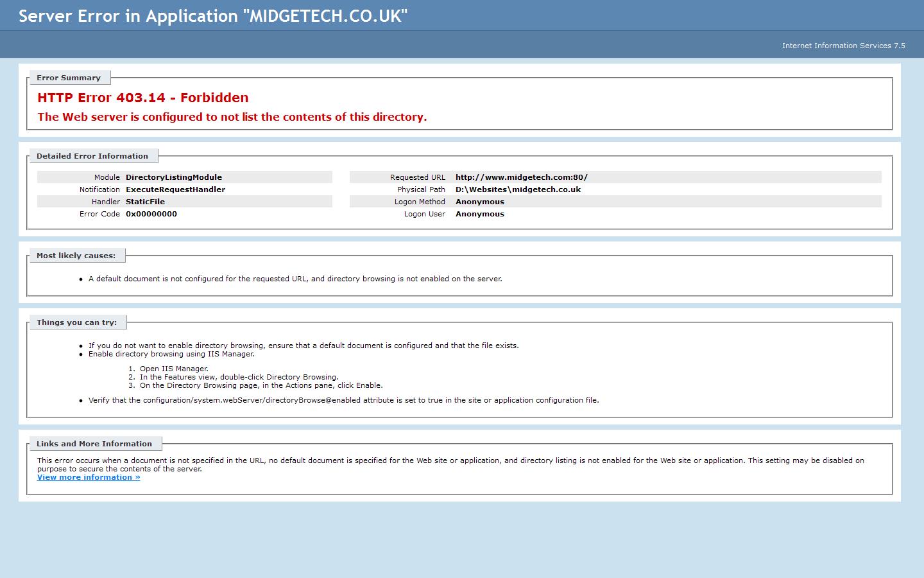This screenshot has height=578, width=924.
Task: Click the directoryBrowse@enabled configuration tip
Action: [343, 399]
